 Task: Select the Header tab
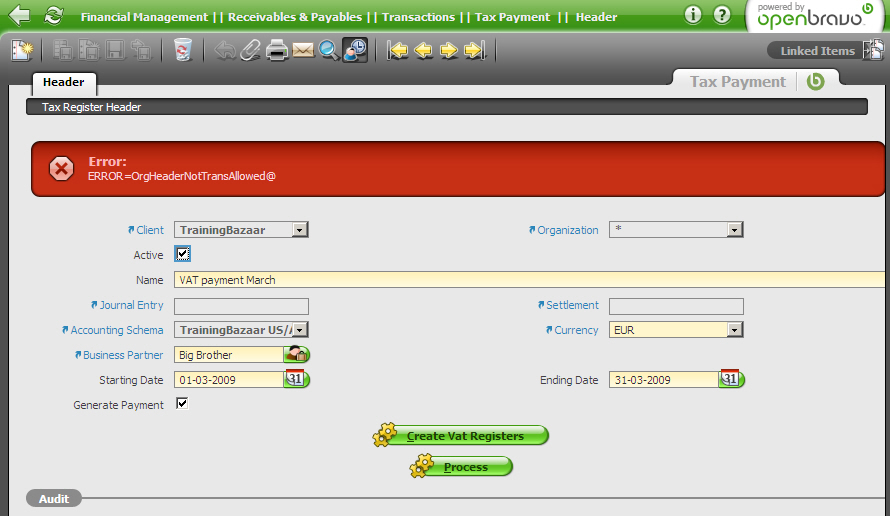64,82
